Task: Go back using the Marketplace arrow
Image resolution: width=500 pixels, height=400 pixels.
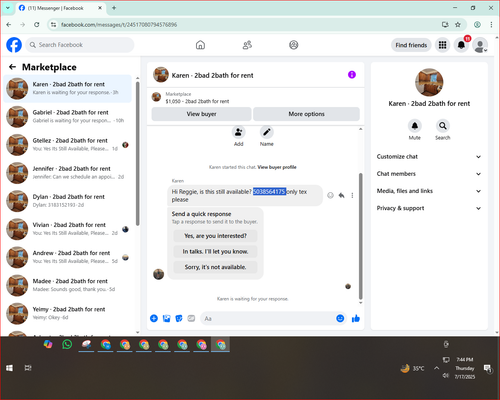Action: (12, 67)
